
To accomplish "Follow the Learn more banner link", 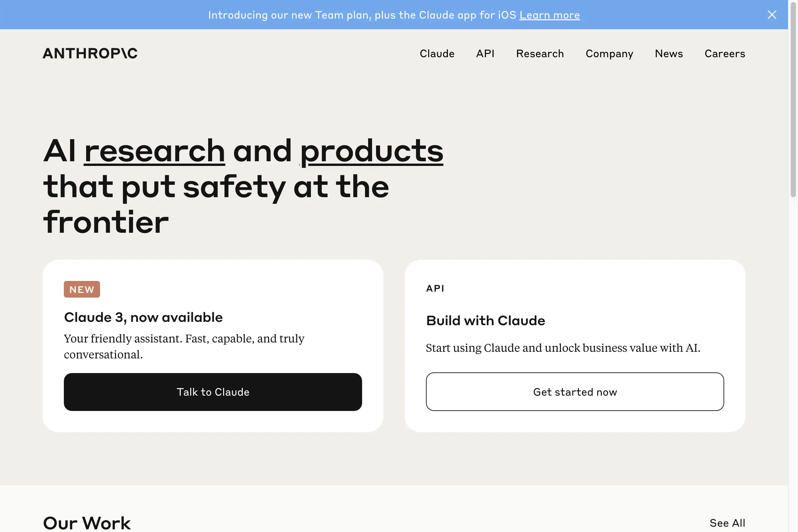I will point(550,15).
